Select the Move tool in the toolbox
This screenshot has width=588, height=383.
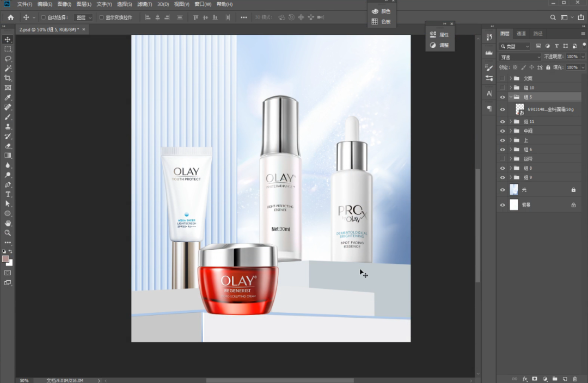click(8, 39)
